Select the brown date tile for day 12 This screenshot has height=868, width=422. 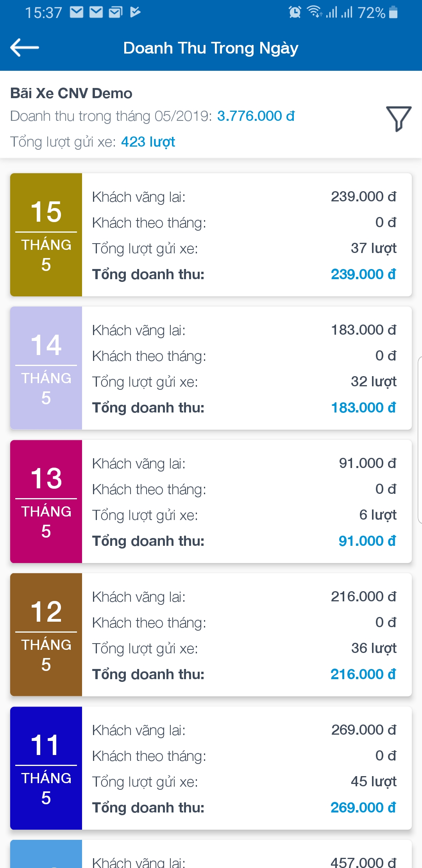pyautogui.click(x=46, y=635)
